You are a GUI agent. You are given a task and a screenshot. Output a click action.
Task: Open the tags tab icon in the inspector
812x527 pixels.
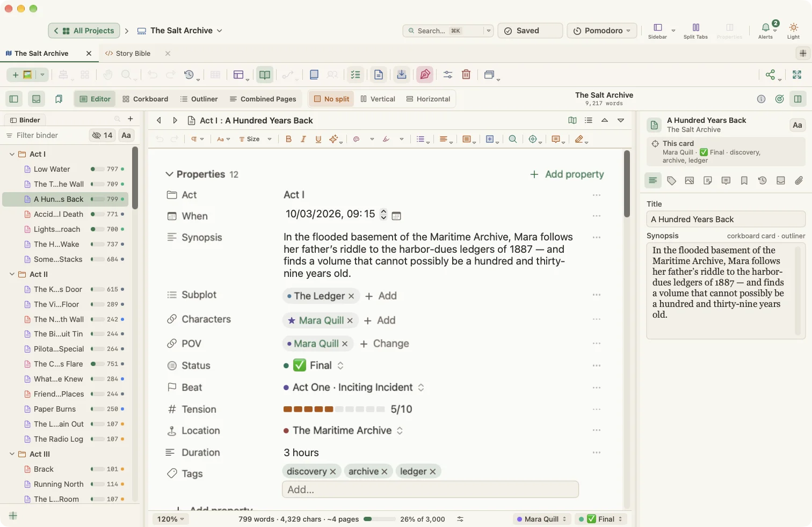click(671, 181)
